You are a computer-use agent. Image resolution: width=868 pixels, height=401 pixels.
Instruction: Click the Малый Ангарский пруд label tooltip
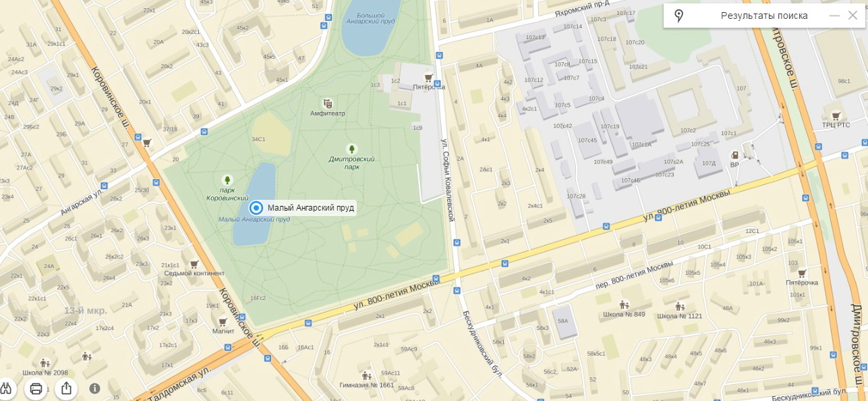coord(311,208)
